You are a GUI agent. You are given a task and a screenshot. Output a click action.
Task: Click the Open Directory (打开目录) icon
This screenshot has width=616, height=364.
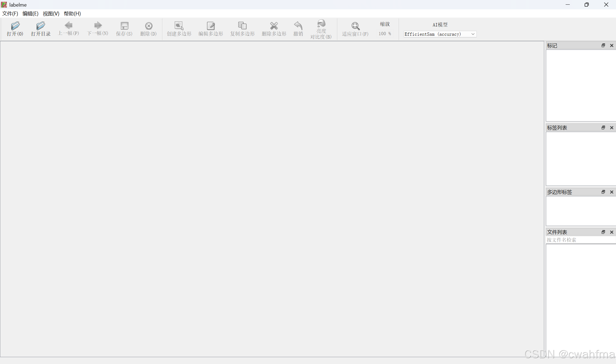41,26
